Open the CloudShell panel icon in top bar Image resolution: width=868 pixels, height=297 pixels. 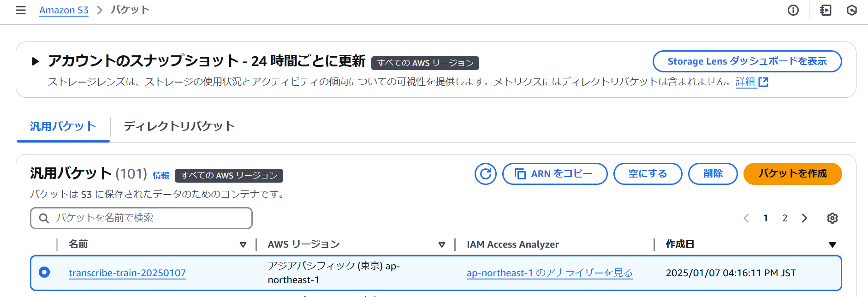tap(826, 10)
